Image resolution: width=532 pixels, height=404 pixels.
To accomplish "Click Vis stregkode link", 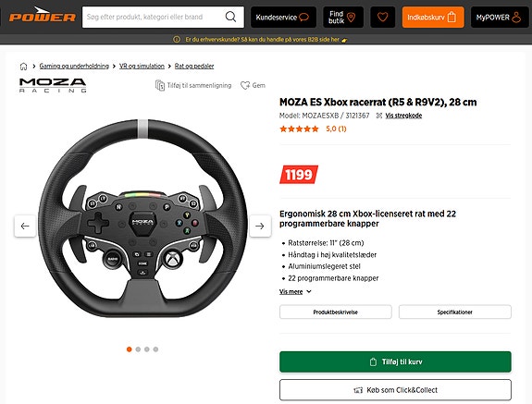I will (x=403, y=116).
